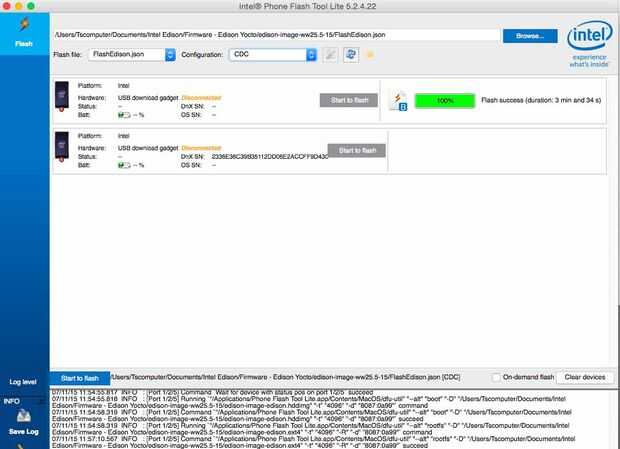620x449 pixels.
Task: Click the Clear devices button
Action: click(585, 377)
